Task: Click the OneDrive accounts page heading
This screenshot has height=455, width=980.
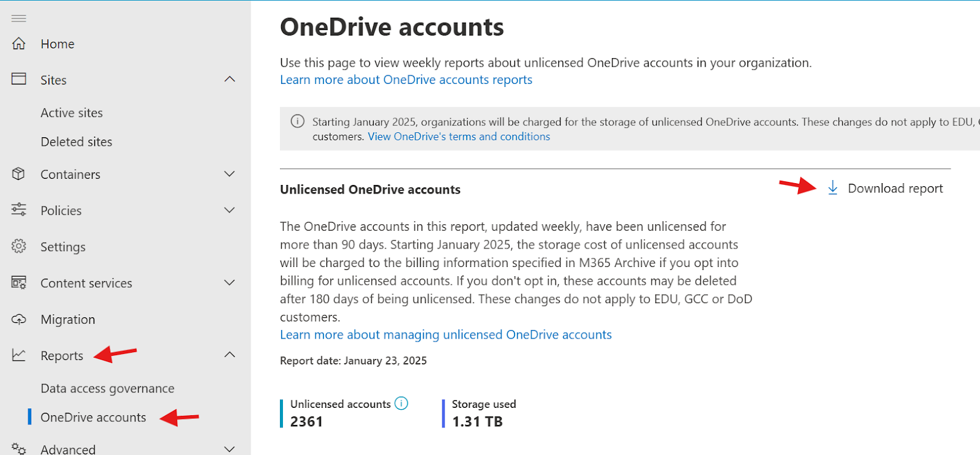Action: coord(392,27)
